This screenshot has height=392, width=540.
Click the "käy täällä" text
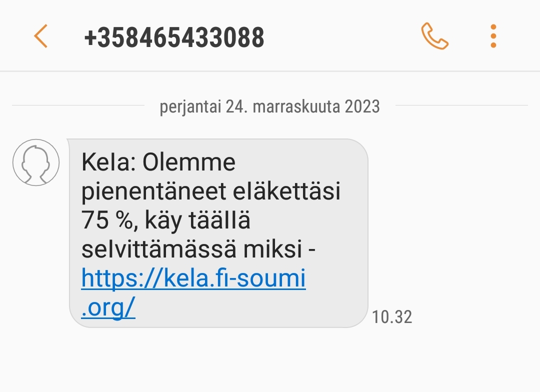pos(197,221)
